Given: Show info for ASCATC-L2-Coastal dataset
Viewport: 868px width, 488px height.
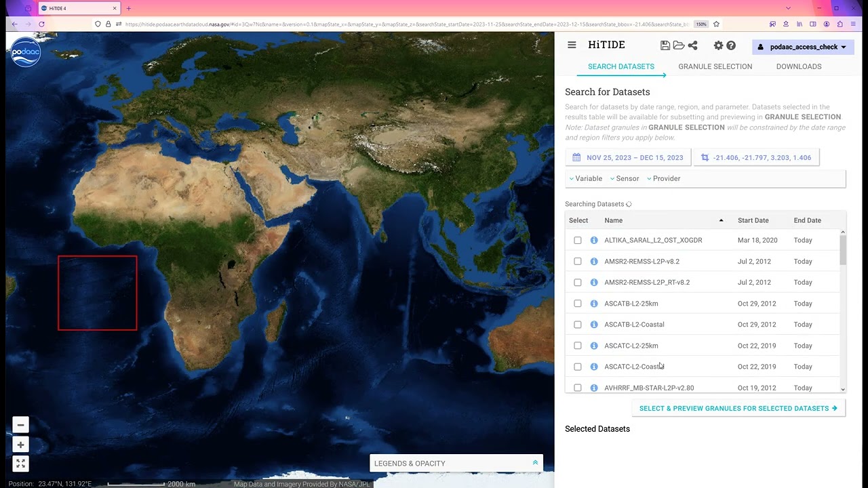Looking at the screenshot, I should 594,367.
